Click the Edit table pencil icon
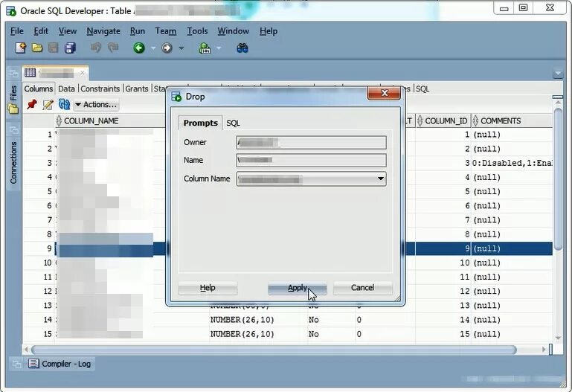 tap(48, 105)
